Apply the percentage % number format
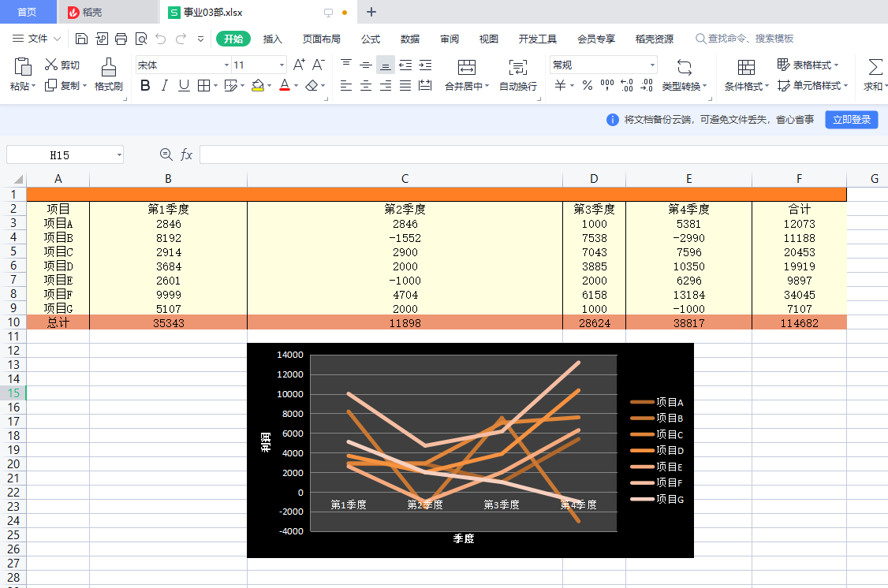 coord(587,84)
